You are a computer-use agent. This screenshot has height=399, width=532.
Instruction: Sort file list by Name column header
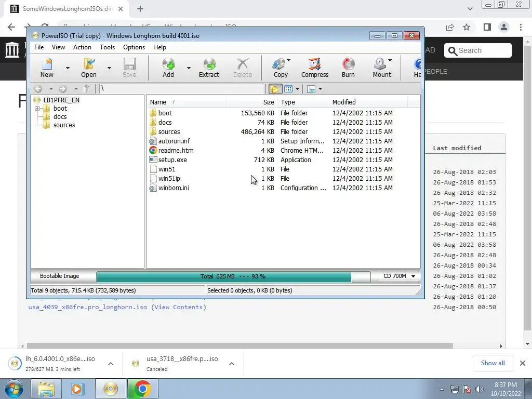pyautogui.click(x=187, y=102)
